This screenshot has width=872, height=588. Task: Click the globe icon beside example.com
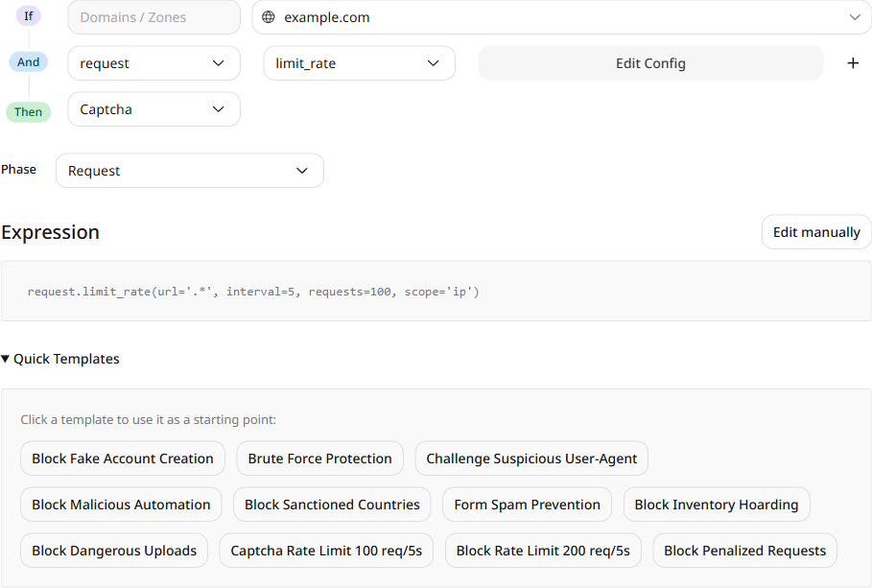[x=268, y=17]
